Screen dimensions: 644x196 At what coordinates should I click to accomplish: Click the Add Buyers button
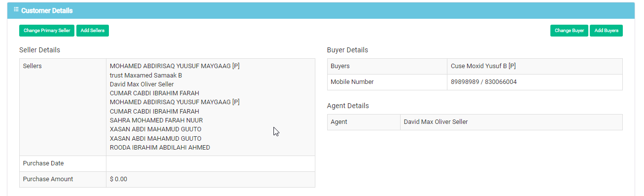pyautogui.click(x=606, y=31)
